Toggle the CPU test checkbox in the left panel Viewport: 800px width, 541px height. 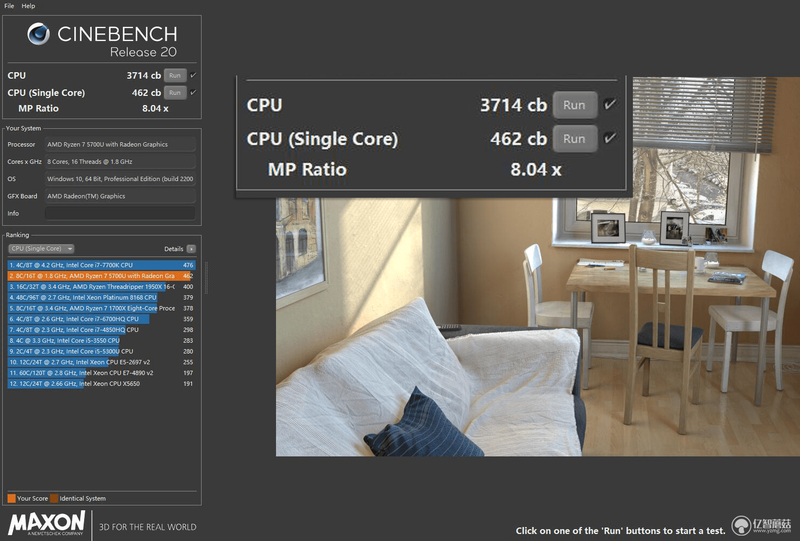pos(193,75)
